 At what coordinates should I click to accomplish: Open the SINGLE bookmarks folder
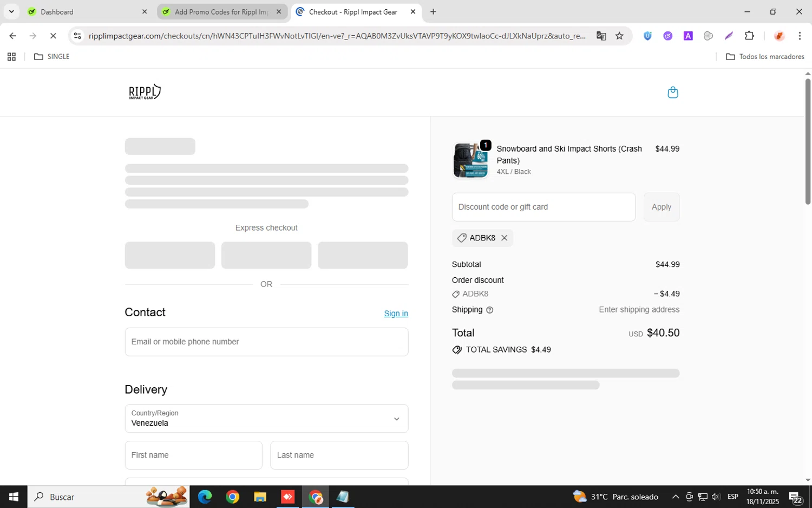tap(52, 56)
